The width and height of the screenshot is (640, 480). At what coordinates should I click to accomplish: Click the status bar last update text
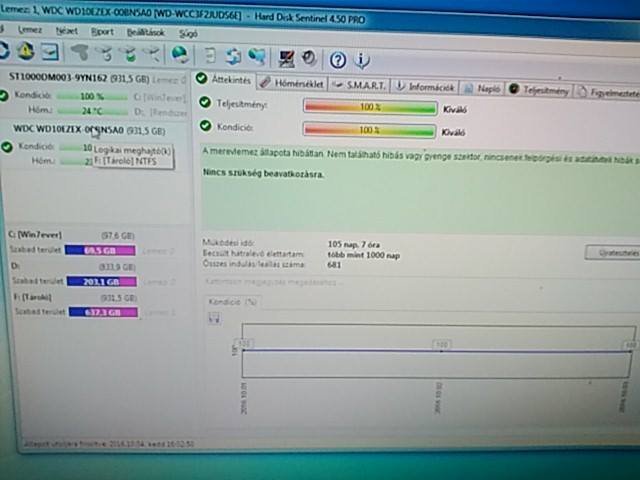click(109, 443)
